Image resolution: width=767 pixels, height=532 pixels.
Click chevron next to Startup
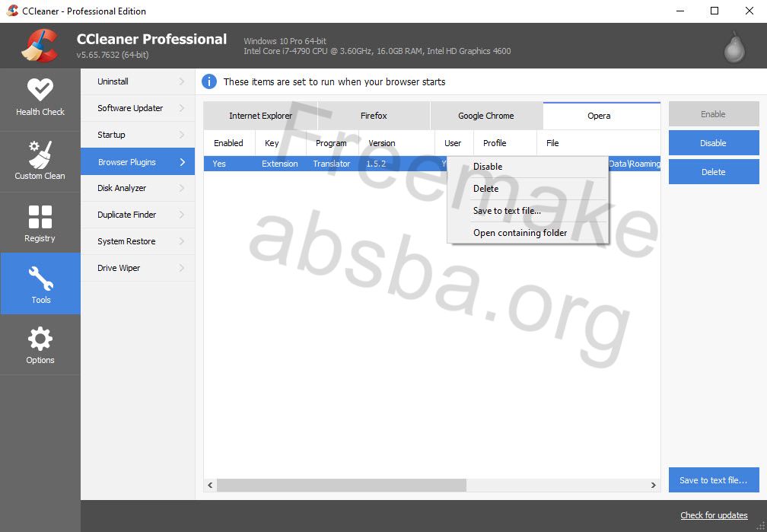[182, 135]
